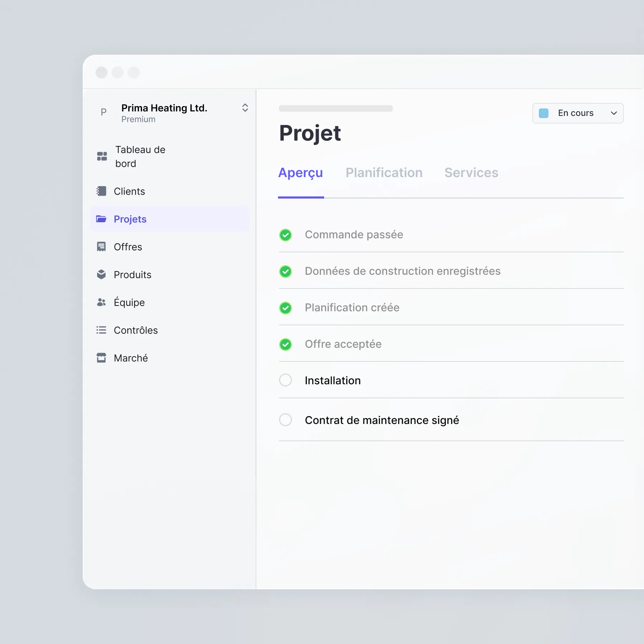Click the Offres receipt icon

101,247
